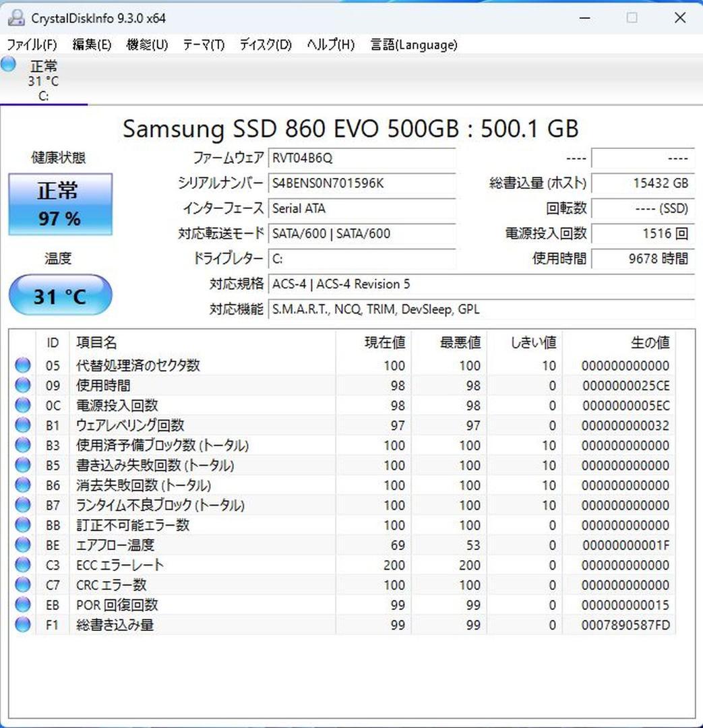The width and height of the screenshot is (703, 728).
Task: Click the status indicator for F1 総書き込み量
Action: coord(22,626)
